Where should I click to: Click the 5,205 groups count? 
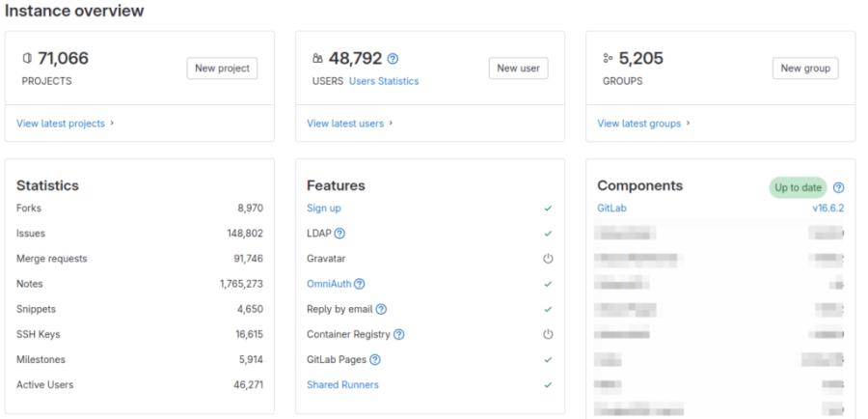(x=641, y=58)
